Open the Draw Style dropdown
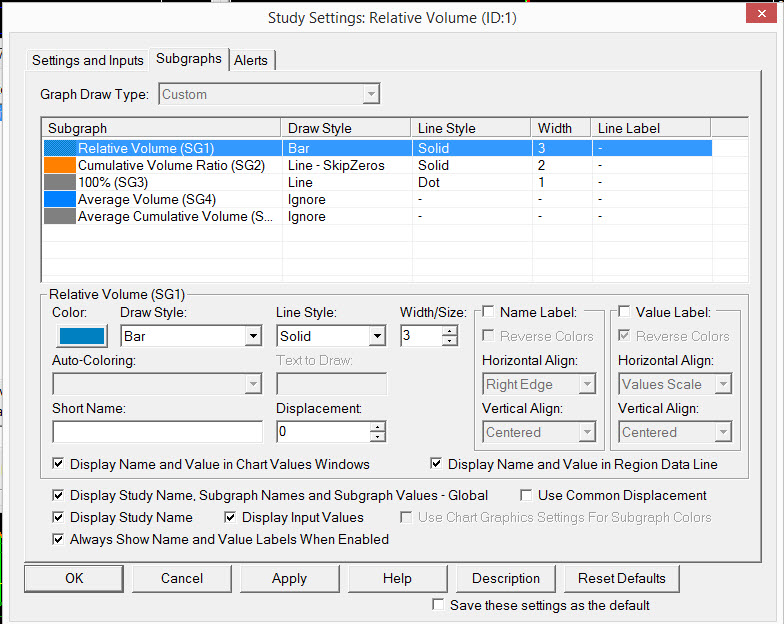Screen dimensions: 784x624 click(253, 337)
